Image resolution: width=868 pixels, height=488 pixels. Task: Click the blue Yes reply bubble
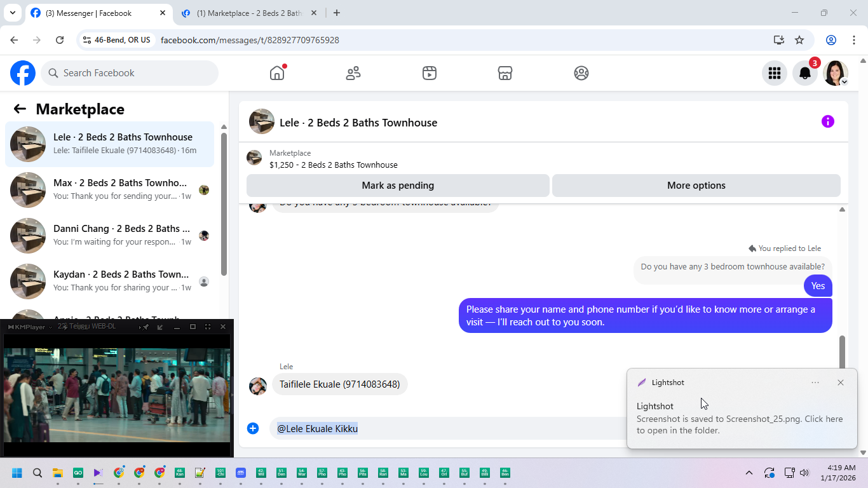tap(818, 286)
